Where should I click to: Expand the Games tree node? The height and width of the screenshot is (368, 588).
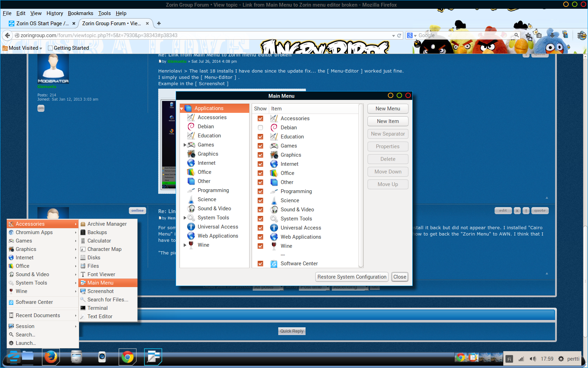(x=185, y=145)
